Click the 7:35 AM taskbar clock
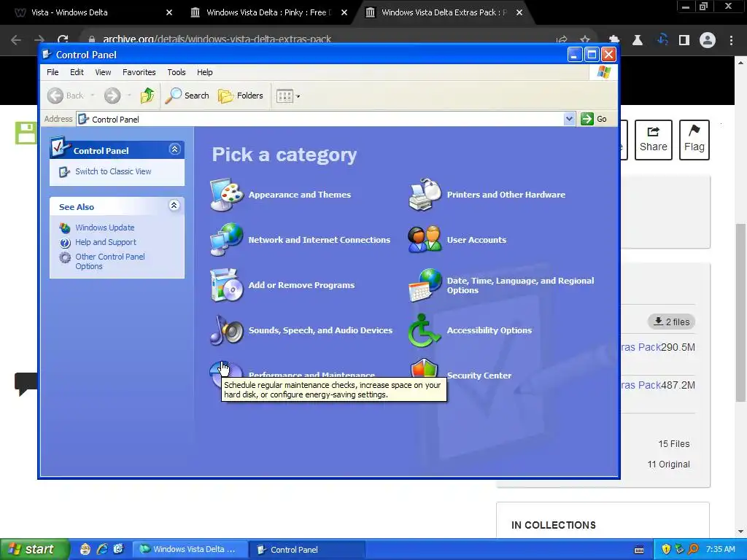Image resolution: width=747 pixels, height=560 pixels. (720, 550)
